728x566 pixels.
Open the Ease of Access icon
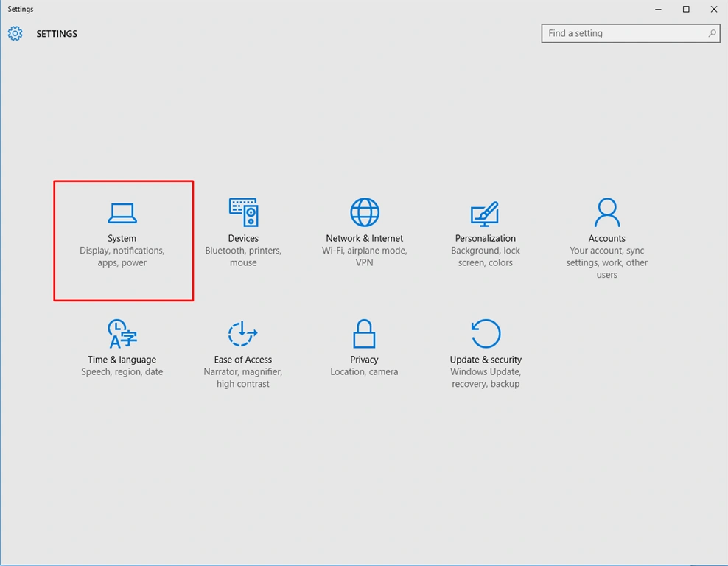[243, 333]
